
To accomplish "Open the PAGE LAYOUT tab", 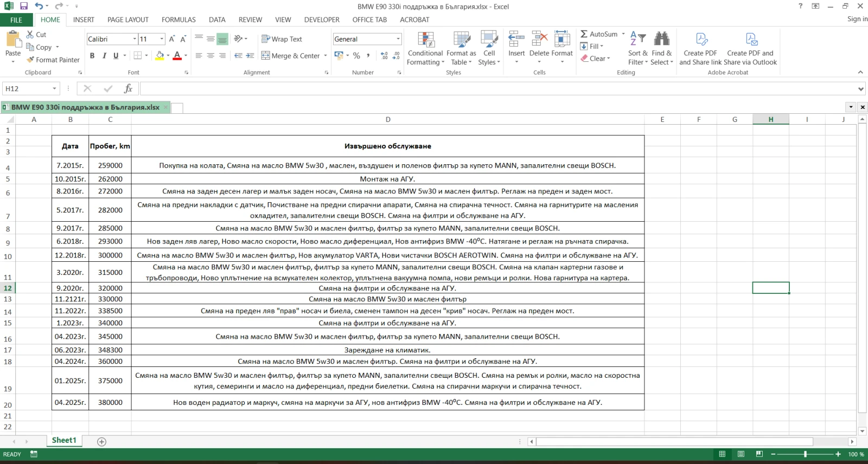I will tap(127, 20).
